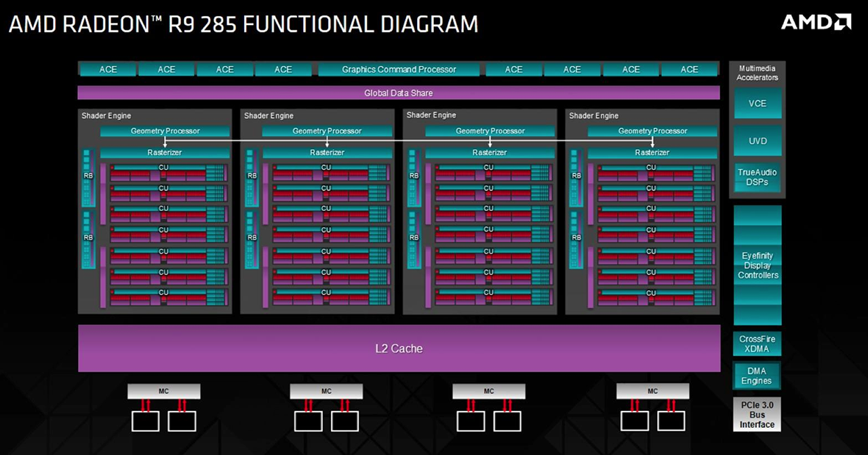Click the Geometry Processor in leftmost Shader Engine
The height and width of the screenshot is (455, 868).
coord(165,131)
